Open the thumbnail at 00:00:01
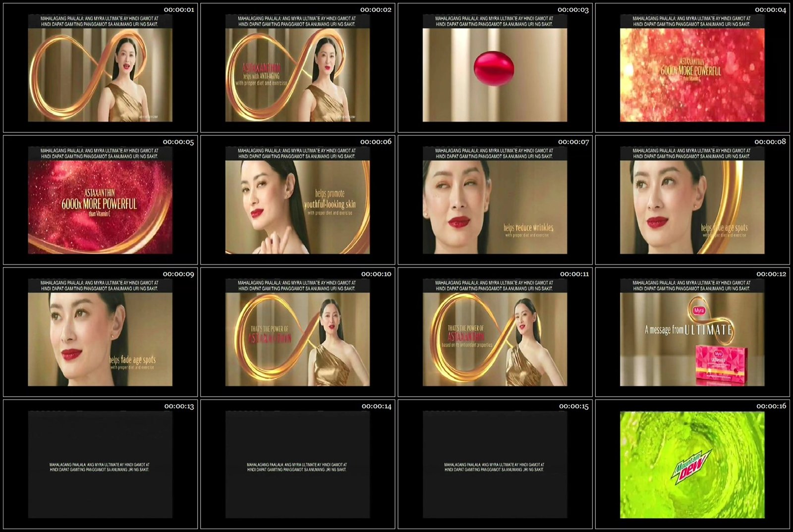The height and width of the screenshot is (532, 793). (x=100, y=68)
